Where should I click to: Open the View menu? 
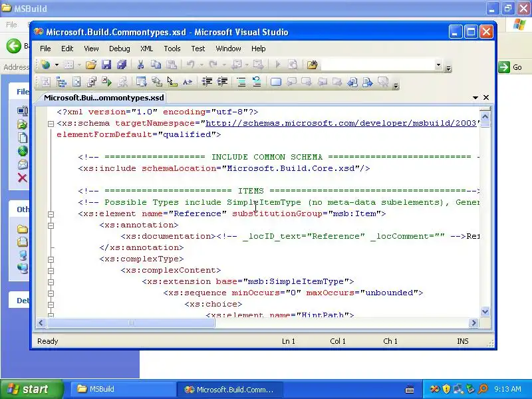click(x=91, y=49)
